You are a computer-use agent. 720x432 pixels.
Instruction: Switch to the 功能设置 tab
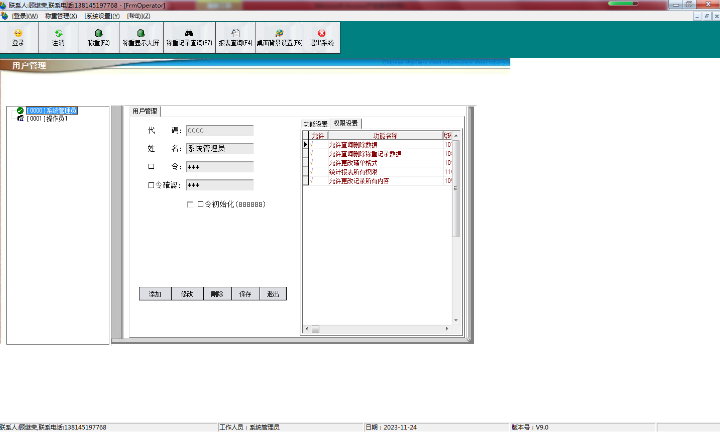(317, 124)
